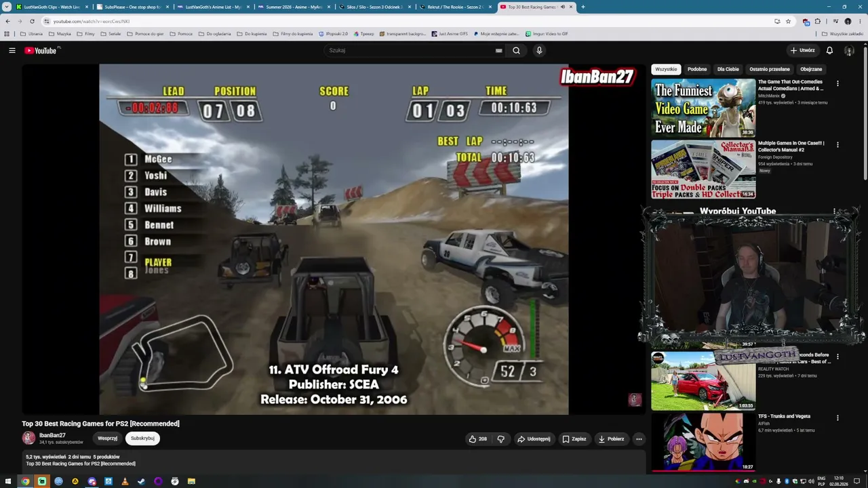This screenshot has width=868, height=488.
Task: Open IbanBan27 channel avatar
Action: pyautogui.click(x=28, y=438)
